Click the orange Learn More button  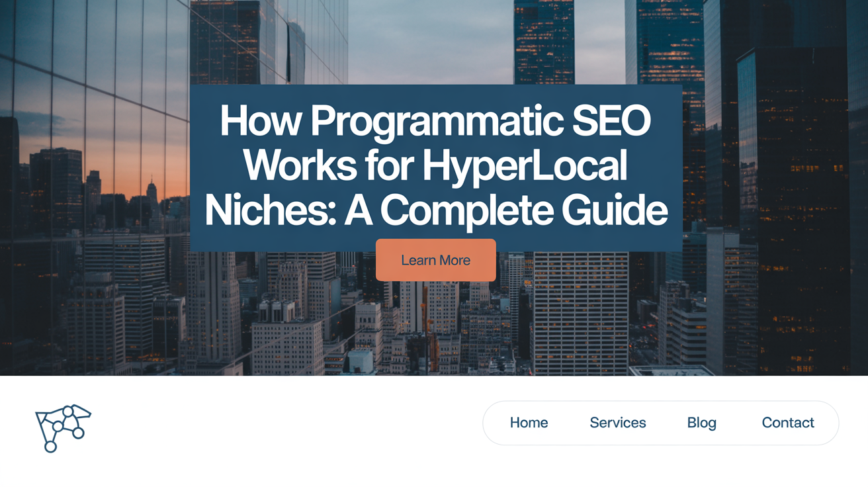(x=435, y=260)
